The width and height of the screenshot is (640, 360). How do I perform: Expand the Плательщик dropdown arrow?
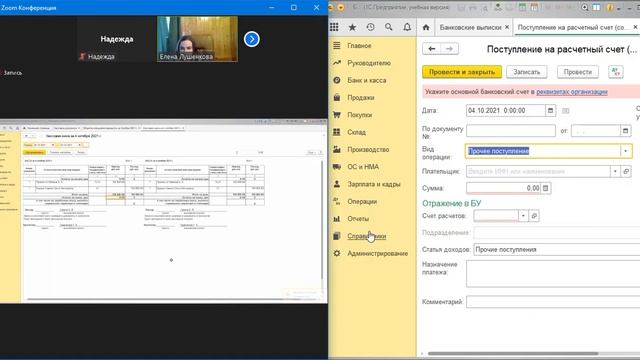coord(615,171)
